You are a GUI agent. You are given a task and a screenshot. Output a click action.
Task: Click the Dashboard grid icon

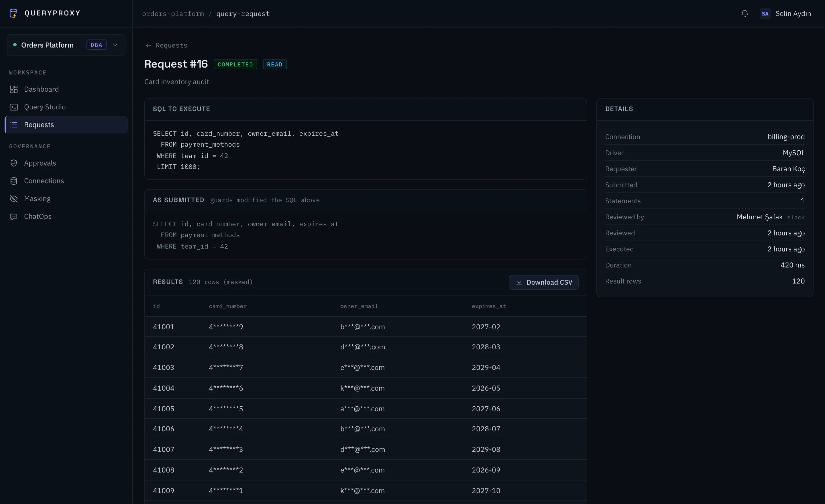tap(14, 89)
